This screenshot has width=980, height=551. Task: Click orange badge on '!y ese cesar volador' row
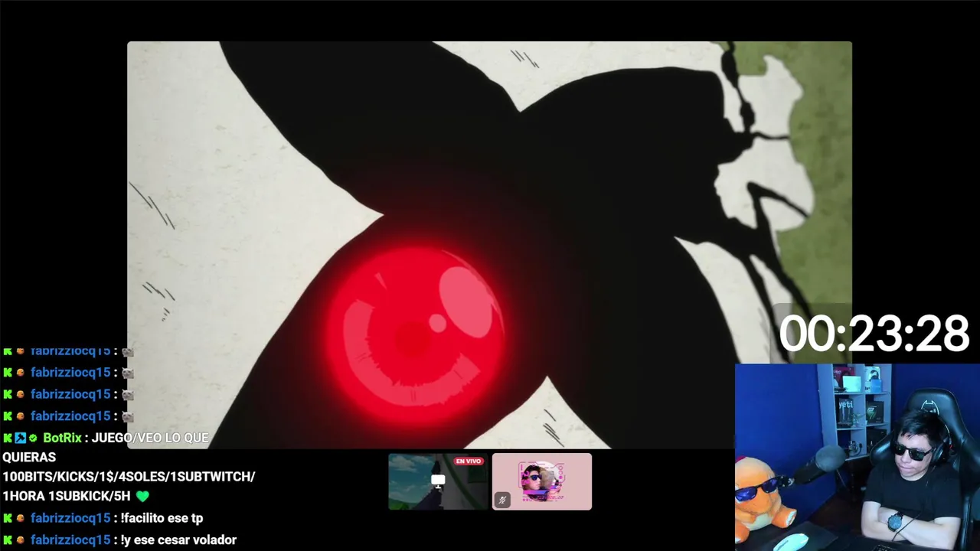21,540
